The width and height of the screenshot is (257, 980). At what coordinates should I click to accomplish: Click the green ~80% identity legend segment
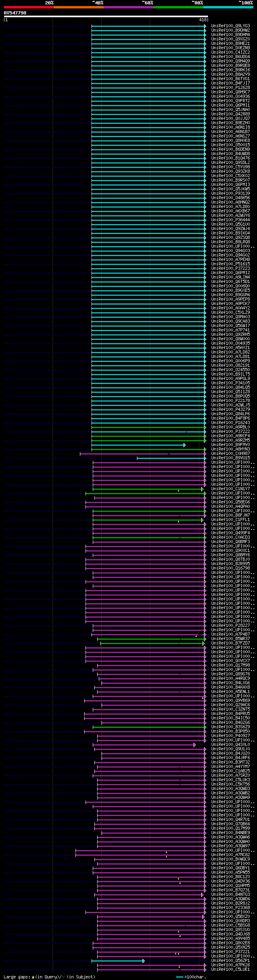pyautogui.click(x=178, y=7)
